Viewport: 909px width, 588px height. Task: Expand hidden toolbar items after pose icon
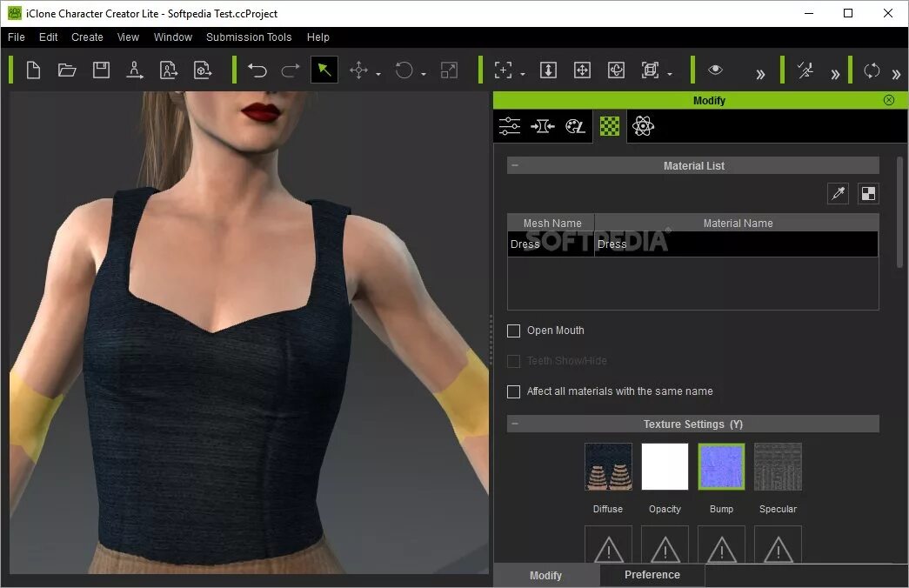click(x=835, y=74)
